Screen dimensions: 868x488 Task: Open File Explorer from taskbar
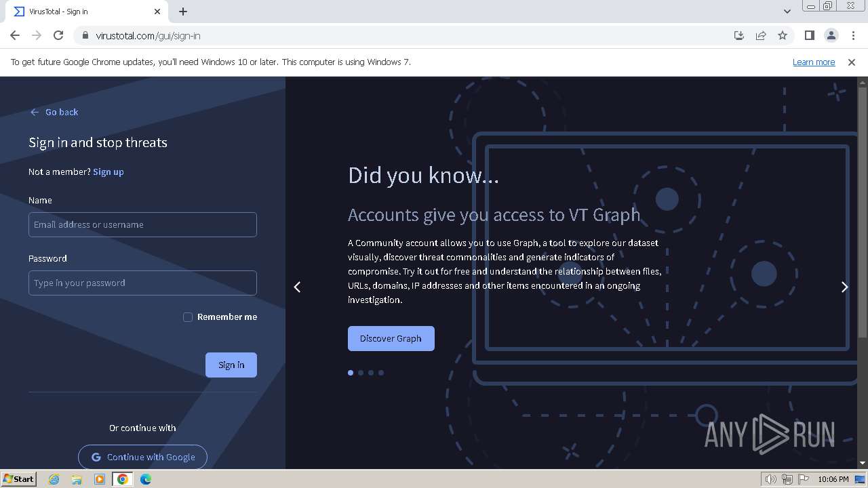pos(77,479)
